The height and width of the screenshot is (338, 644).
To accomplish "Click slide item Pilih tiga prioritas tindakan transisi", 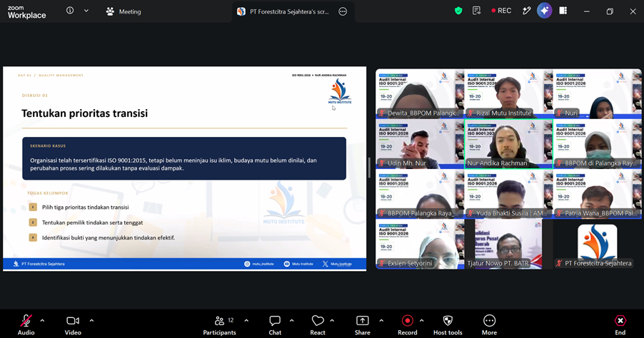I will 86,207.
